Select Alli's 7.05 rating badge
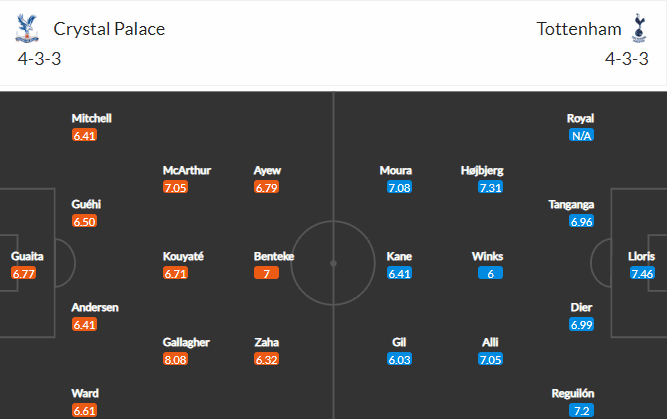667x419 pixels. 490,359
